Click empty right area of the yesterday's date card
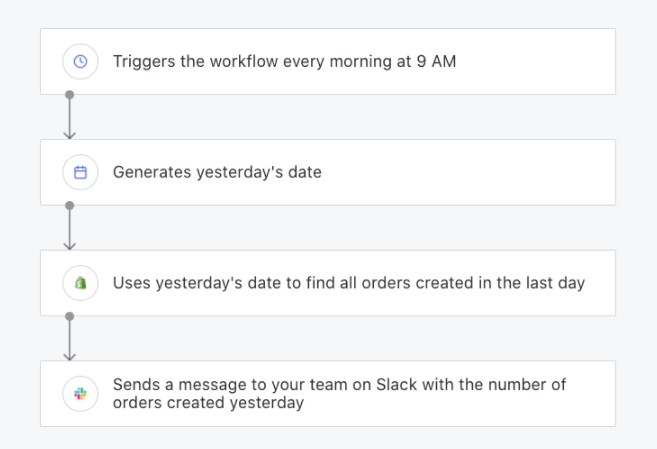 469,172
